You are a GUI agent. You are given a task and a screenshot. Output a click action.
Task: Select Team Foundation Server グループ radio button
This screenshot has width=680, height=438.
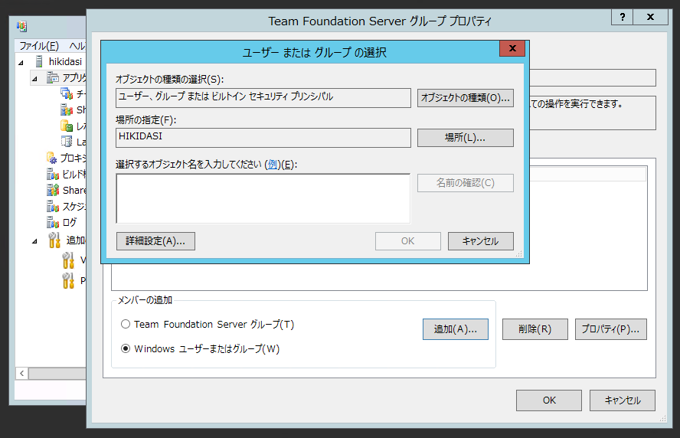point(125,324)
